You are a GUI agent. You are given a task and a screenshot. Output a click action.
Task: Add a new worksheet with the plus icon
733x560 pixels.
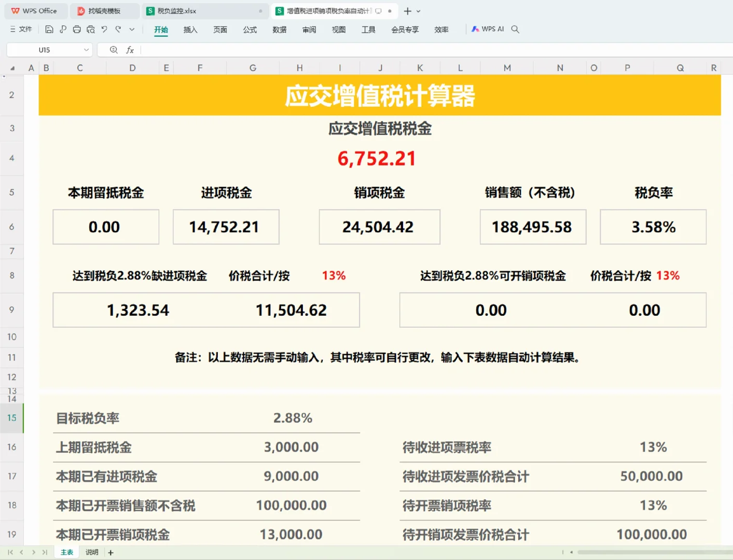click(110, 552)
